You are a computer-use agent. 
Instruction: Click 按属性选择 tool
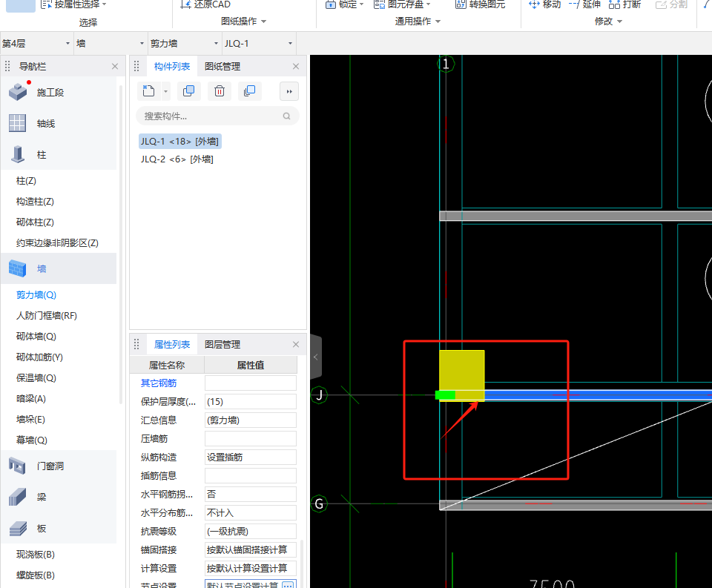click(70, 4)
